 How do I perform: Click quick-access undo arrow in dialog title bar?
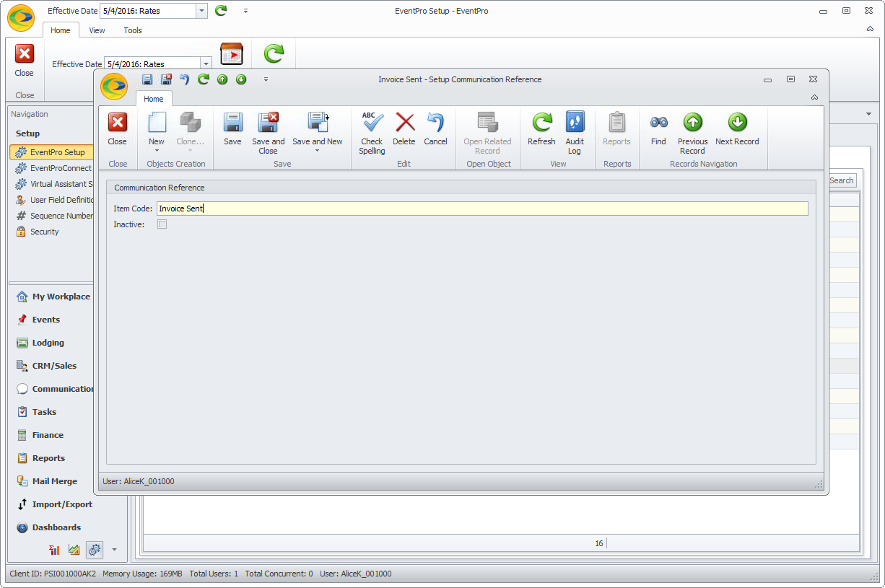pos(185,79)
